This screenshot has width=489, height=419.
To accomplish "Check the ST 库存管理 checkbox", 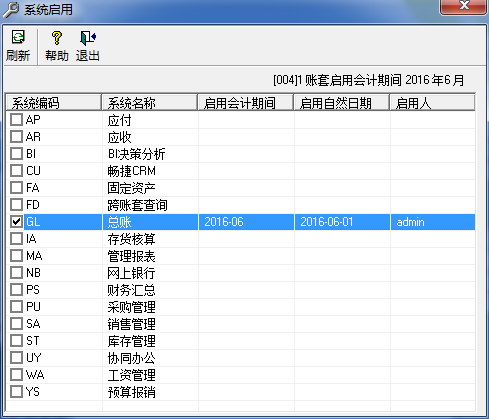I will coord(16,341).
